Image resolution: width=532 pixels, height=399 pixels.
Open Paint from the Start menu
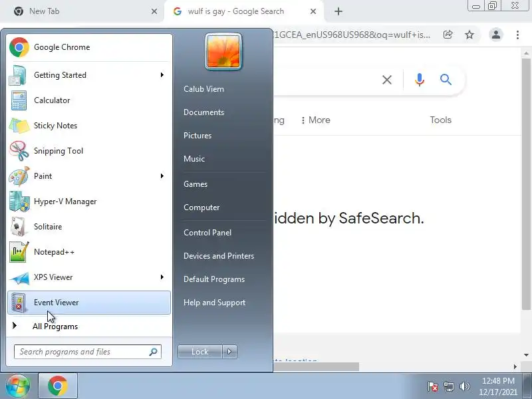[x=89, y=176]
